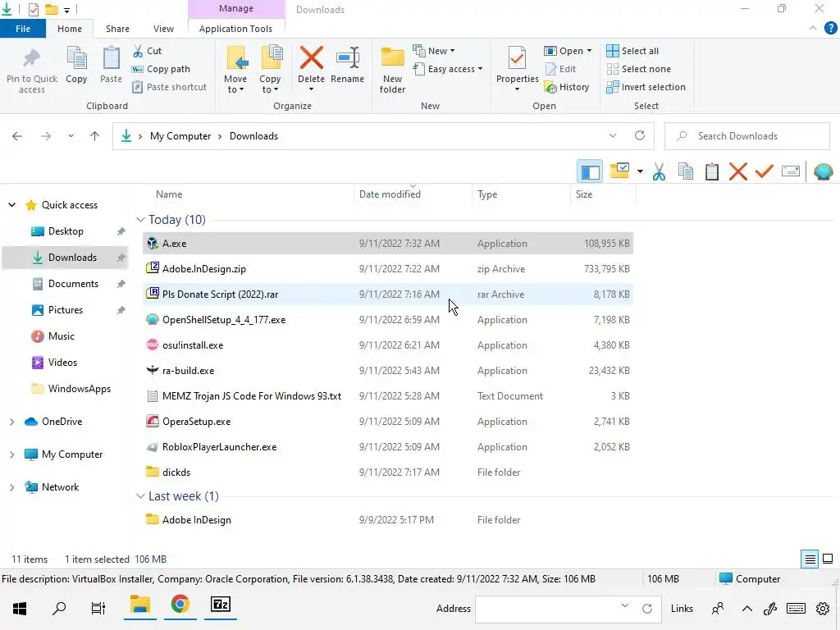Click the Search Downloads field

click(x=746, y=136)
